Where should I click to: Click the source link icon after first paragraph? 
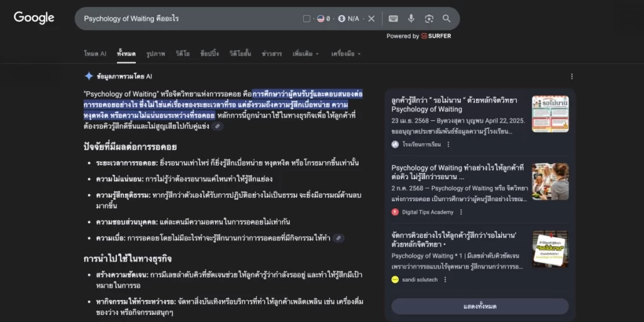(218, 126)
